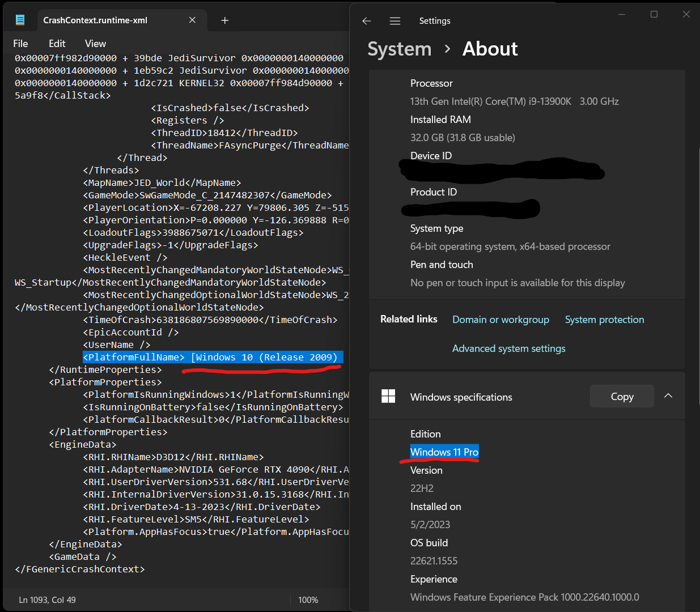The width and height of the screenshot is (700, 612).
Task: Click the Notepad app icon in tab
Action: 20,20
